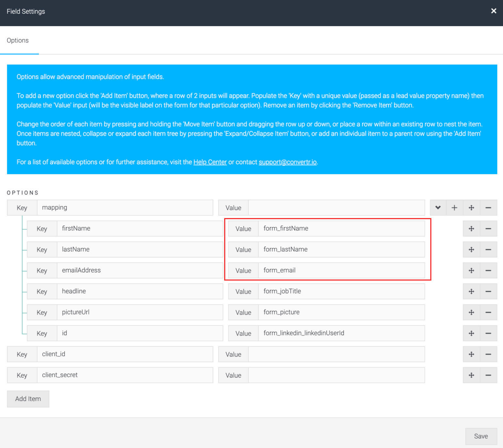The image size is (503, 448).
Task: Click the Remove Item icon beside the id row
Action: click(488, 333)
